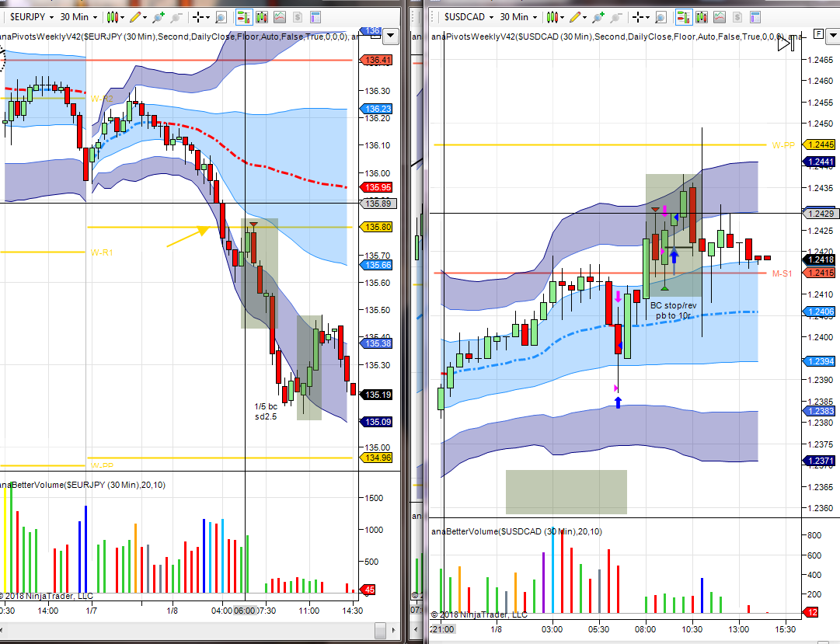The height and width of the screenshot is (644, 840).
Task: Open panel options arrow at USDCAD price axis top
Action: click(x=833, y=37)
